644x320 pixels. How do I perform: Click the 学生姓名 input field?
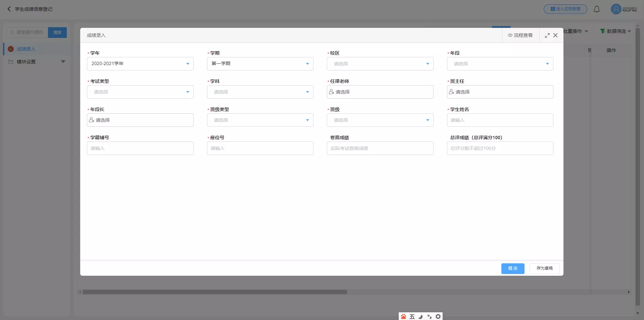pos(500,120)
